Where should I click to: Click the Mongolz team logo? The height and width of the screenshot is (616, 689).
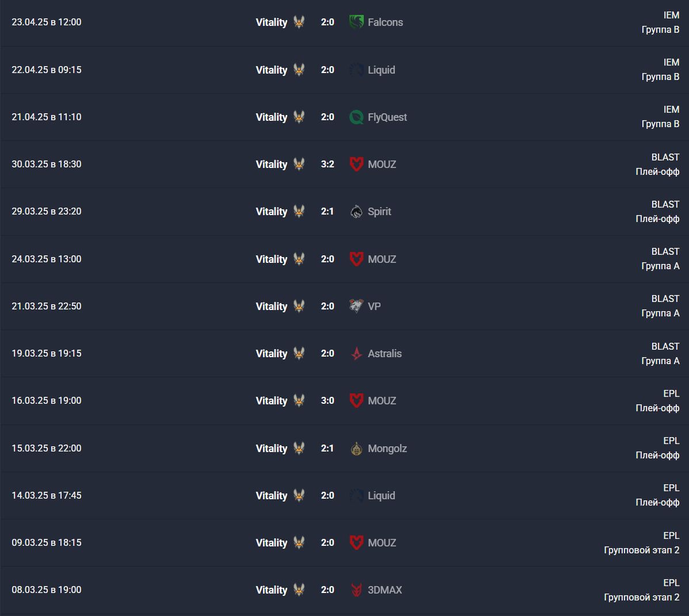(356, 448)
